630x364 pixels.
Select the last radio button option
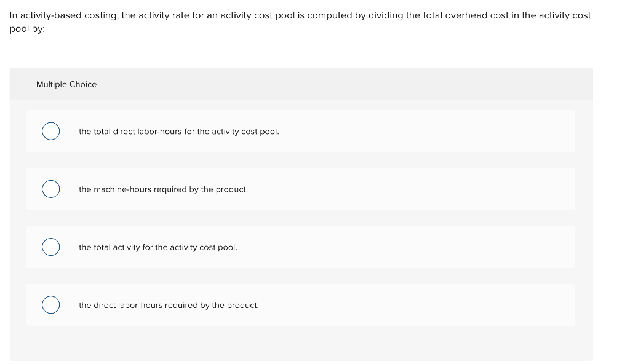[51, 304]
